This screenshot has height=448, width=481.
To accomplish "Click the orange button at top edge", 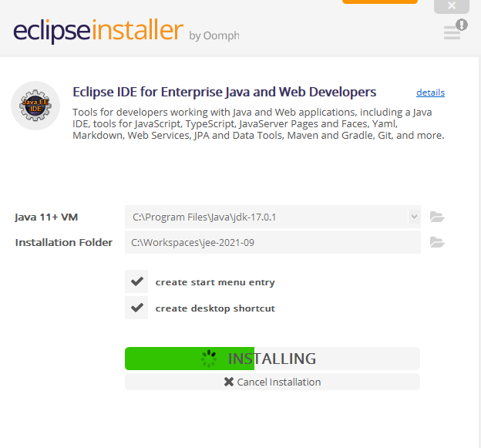I will pos(380,2).
